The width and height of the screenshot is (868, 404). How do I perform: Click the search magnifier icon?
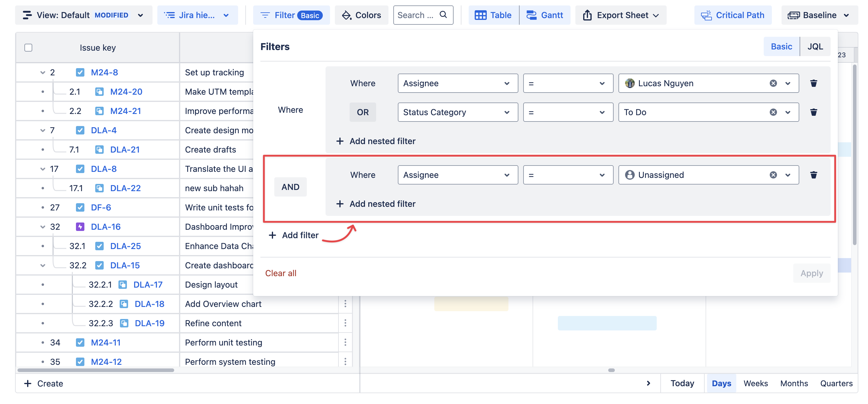pos(443,15)
